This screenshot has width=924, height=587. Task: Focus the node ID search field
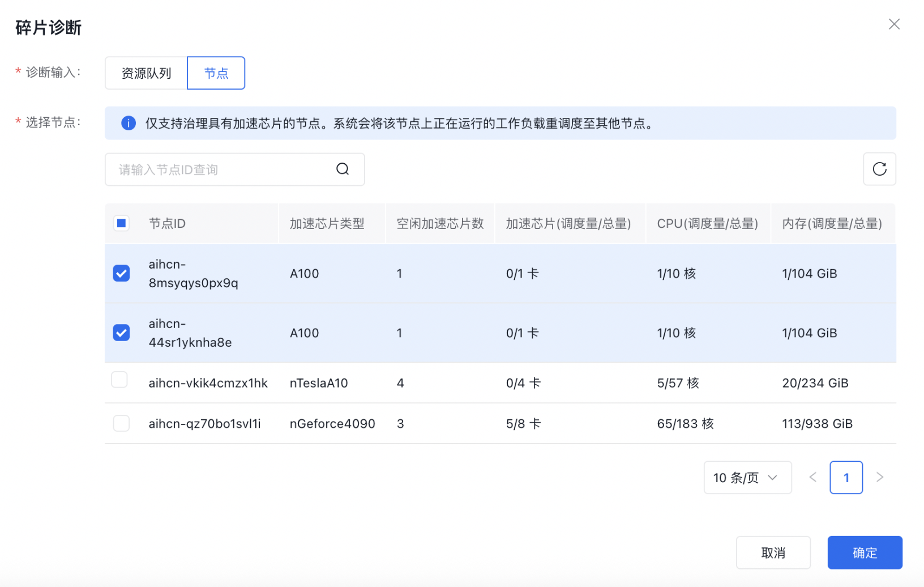tap(224, 169)
